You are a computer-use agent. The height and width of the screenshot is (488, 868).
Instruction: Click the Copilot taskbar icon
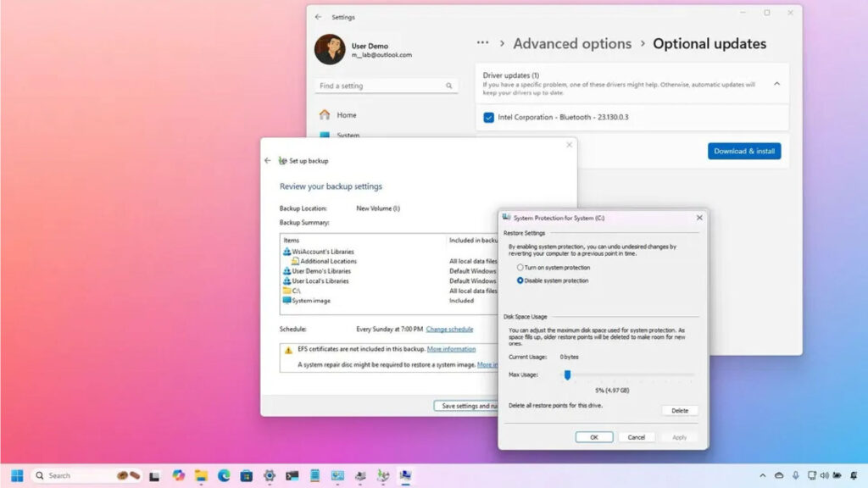point(178,476)
